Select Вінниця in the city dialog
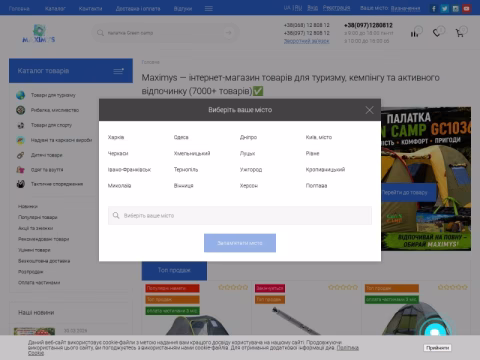 point(183,186)
